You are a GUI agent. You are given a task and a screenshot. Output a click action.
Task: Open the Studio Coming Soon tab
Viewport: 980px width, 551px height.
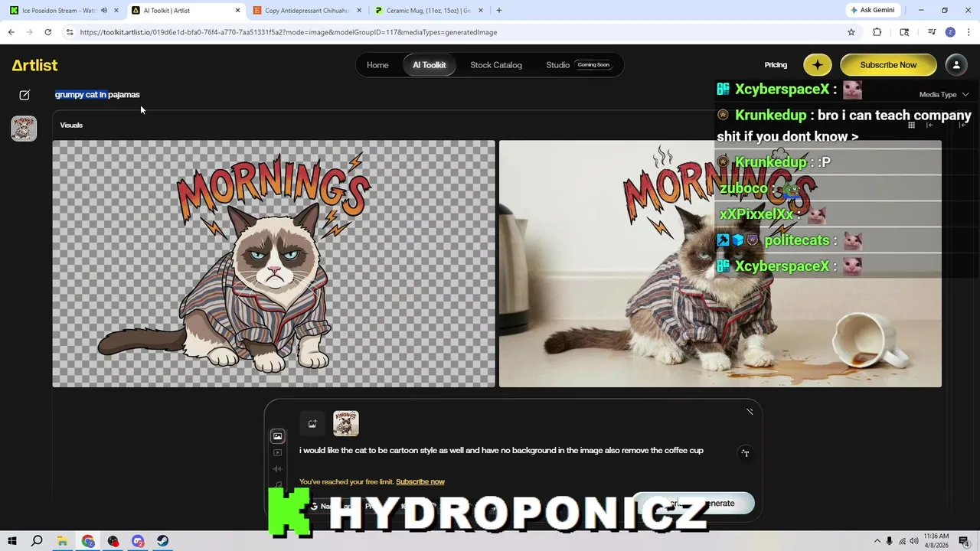578,65
